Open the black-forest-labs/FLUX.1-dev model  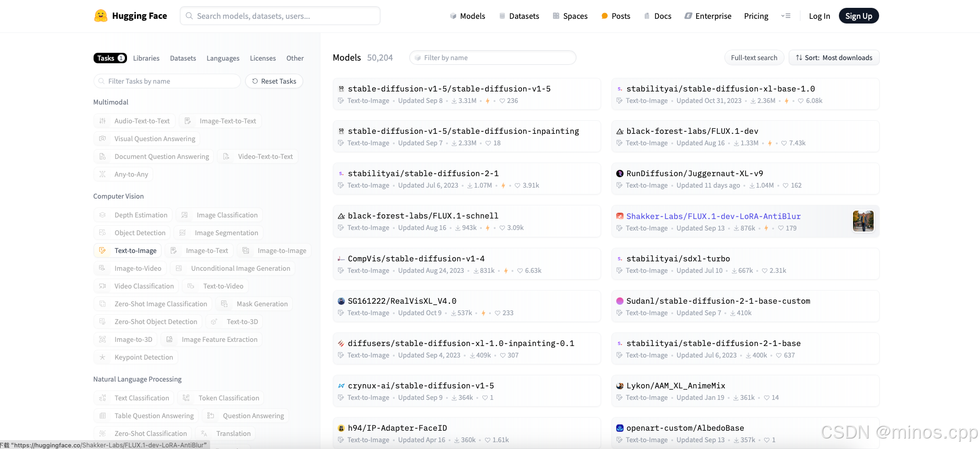coord(745,136)
